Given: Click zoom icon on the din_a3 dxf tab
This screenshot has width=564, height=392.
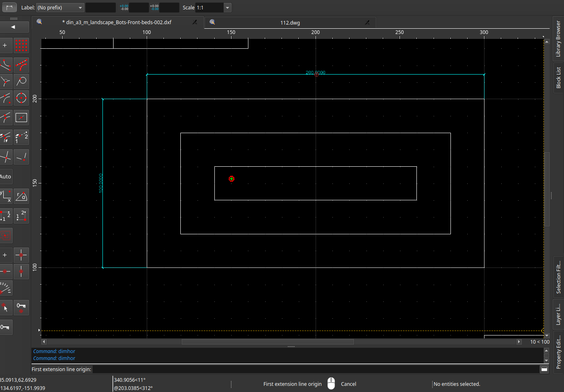Looking at the screenshot, I should point(39,22).
